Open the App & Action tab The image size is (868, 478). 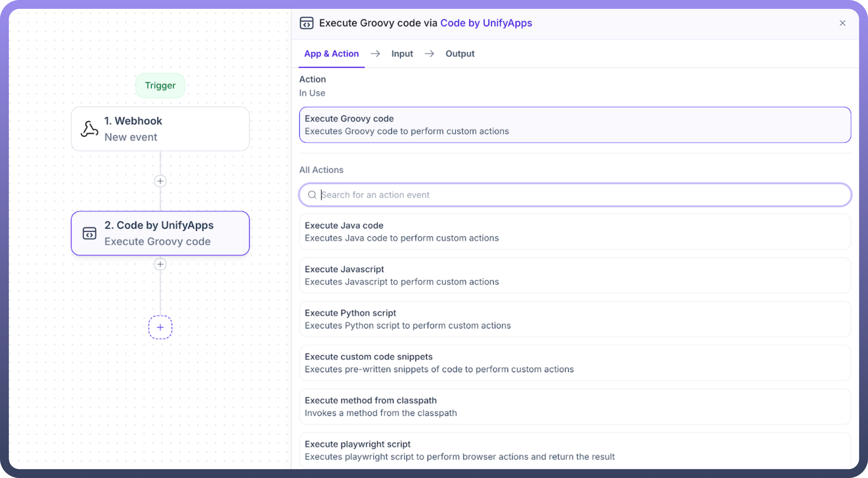coord(331,54)
